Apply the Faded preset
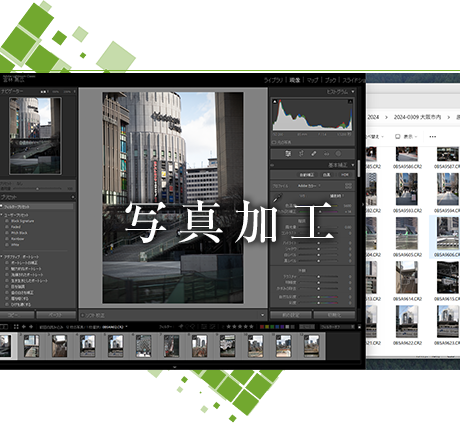 16,227
